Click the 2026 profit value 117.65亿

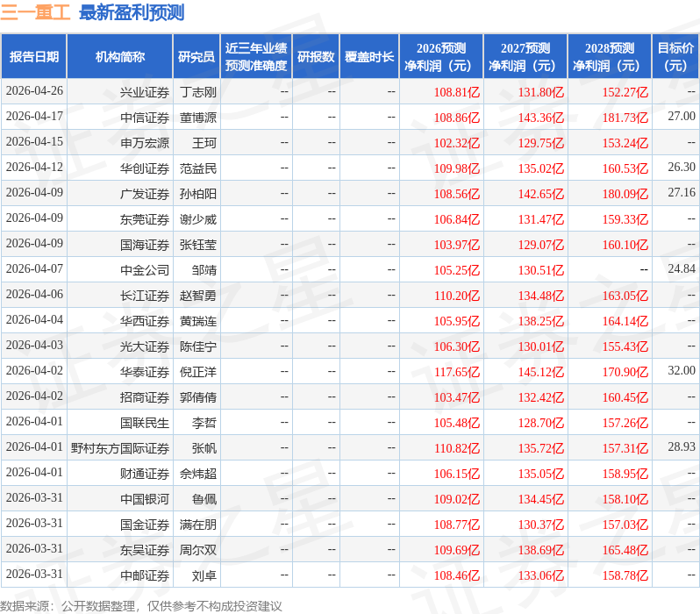(x=457, y=373)
